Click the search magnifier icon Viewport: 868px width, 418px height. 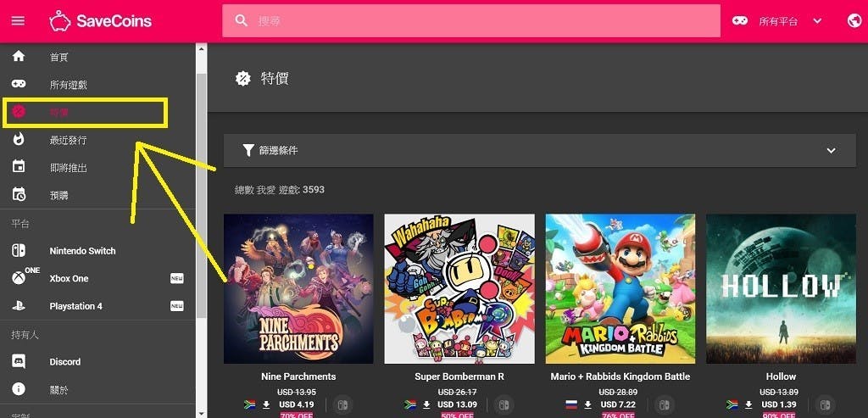click(242, 20)
